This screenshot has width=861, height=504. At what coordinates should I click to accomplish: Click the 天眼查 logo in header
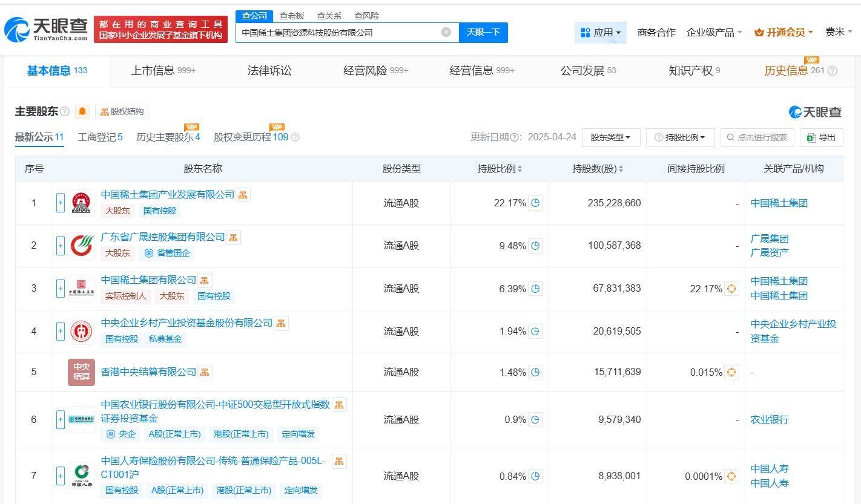tap(46, 29)
